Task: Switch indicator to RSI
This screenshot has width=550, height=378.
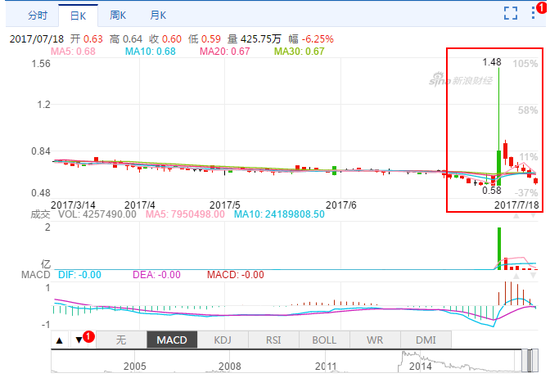Action: (x=274, y=340)
